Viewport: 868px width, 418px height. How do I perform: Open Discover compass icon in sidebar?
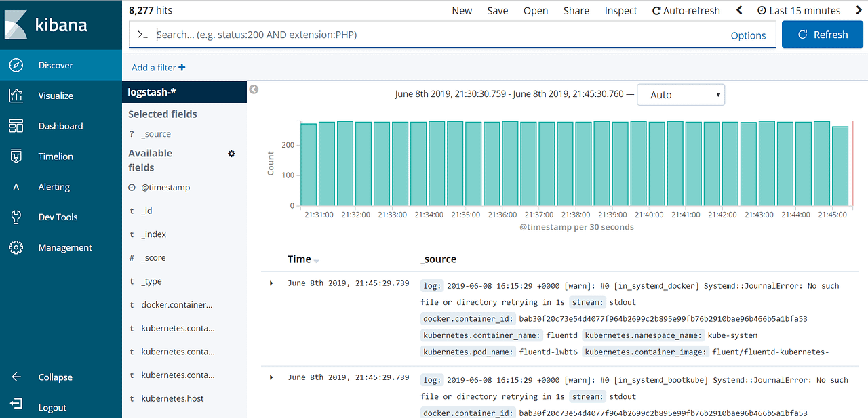[x=16, y=66]
